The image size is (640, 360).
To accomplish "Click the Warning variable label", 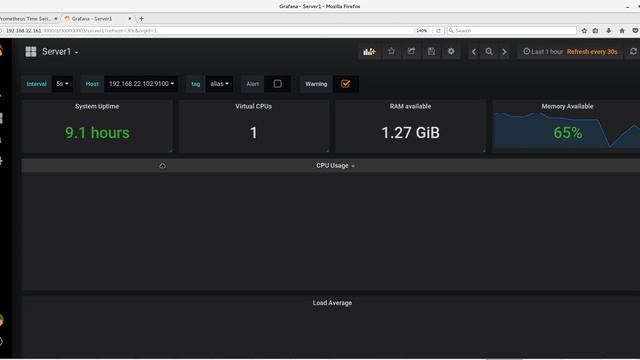I will point(316,84).
